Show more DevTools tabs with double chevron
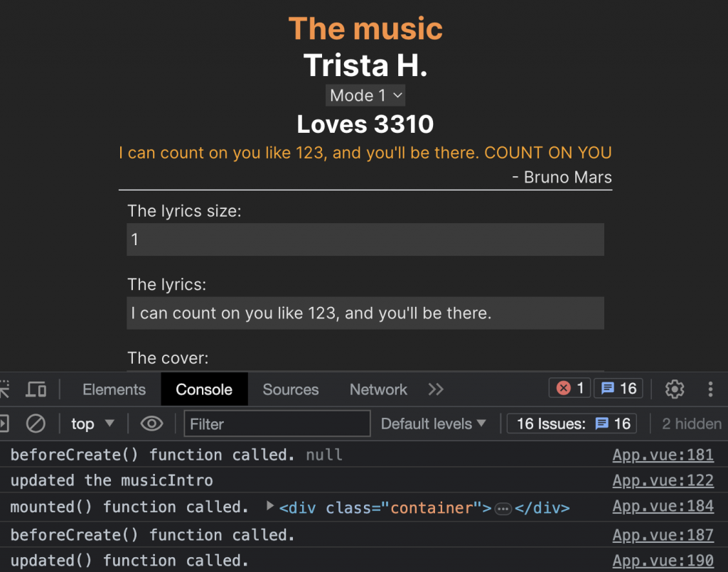The image size is (728, 572). coord(436,389)
